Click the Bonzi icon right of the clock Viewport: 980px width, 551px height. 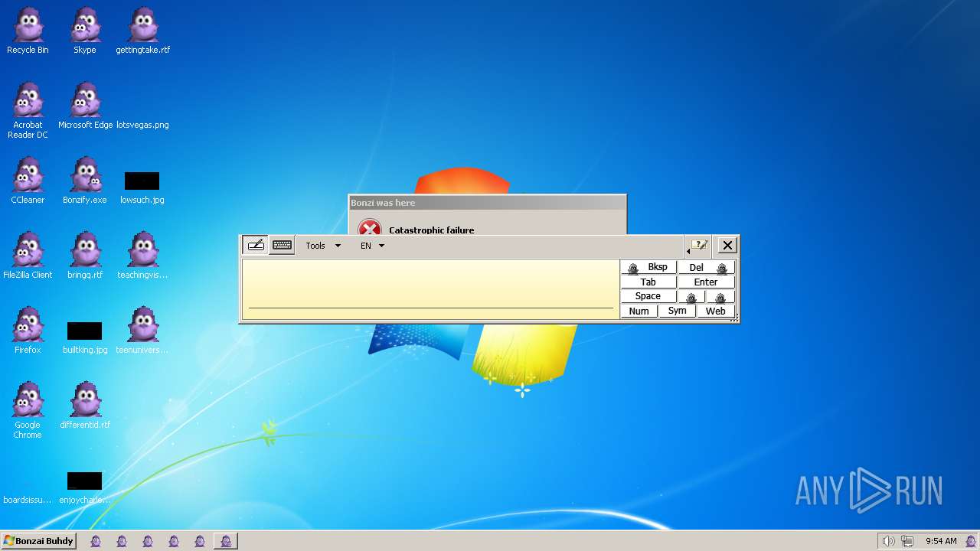click(970, 541)
